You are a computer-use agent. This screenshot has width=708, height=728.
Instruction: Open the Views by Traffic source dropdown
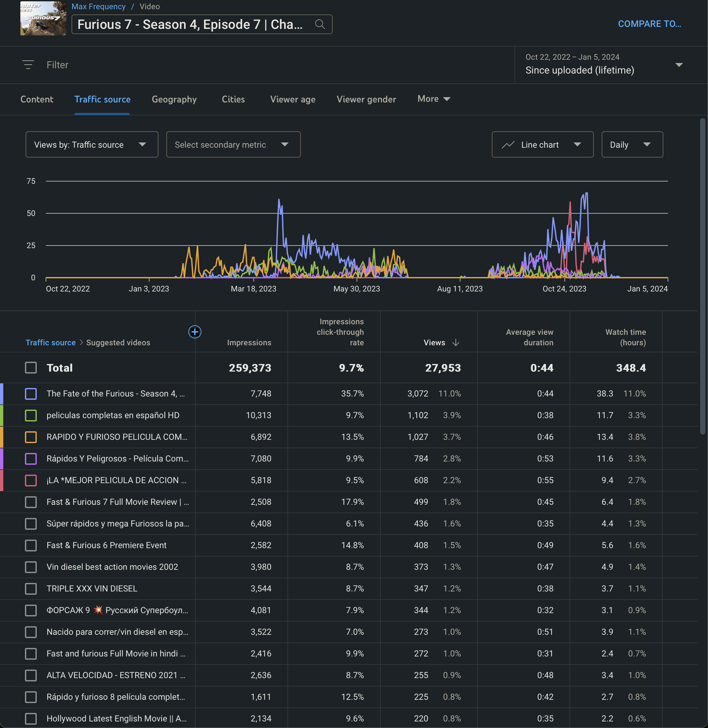(x=92, y=145)
